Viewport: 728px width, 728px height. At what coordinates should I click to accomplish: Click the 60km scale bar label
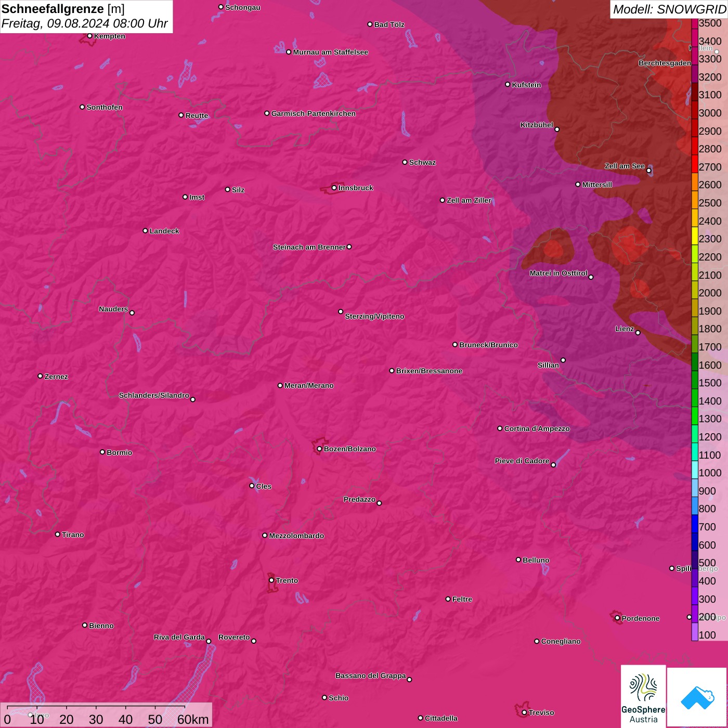click(x=193, y=719)
